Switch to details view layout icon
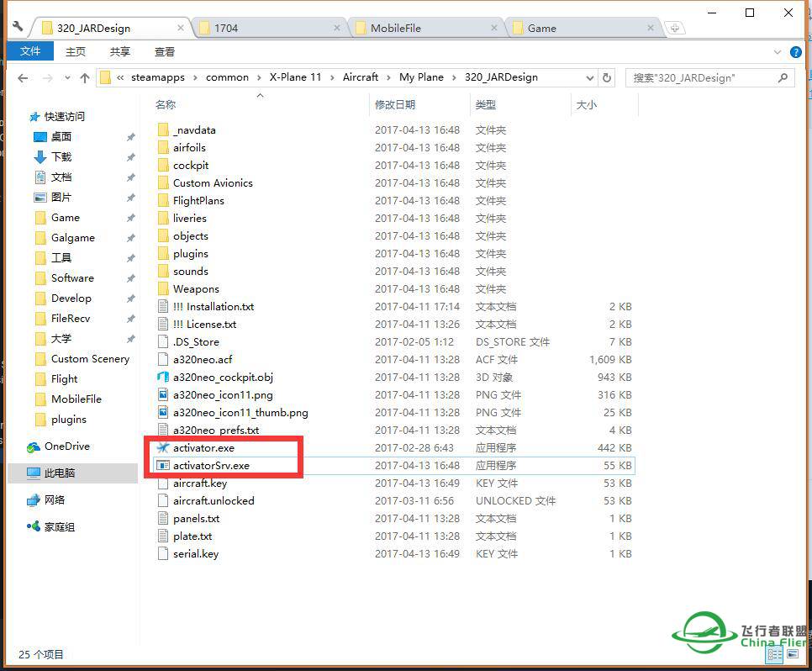812x671 pixels. (x=775, y=654)
